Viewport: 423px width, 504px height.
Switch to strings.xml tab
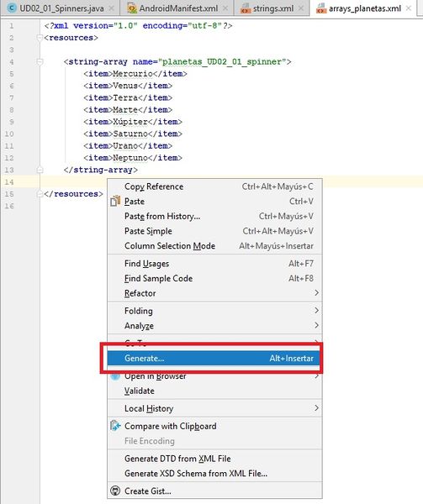click(x=271, y=8)
